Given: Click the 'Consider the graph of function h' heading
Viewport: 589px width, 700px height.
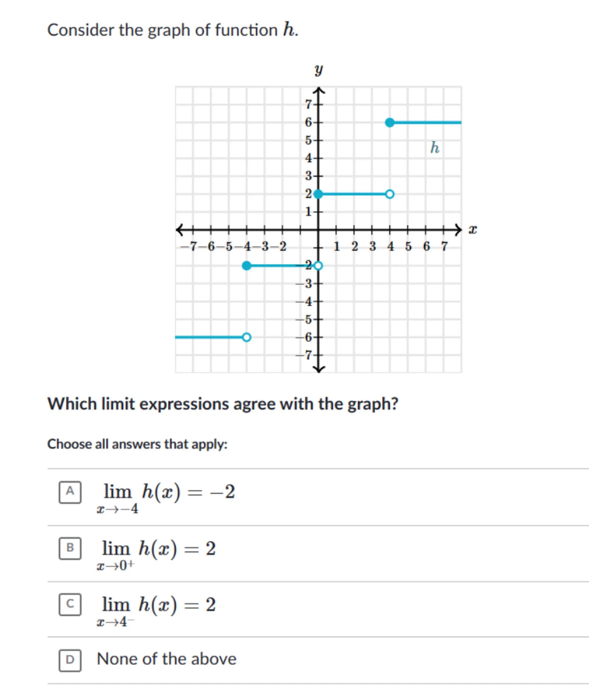Looking at the screenshot, I should 172,30.
